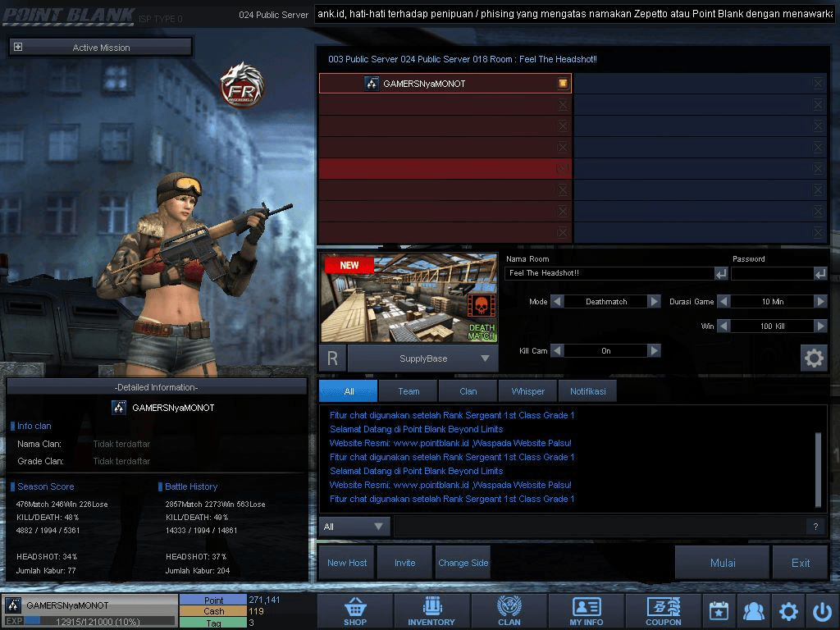Click the New Host button
The width and height of the screenshot is (840, 630).
point(347,563)
